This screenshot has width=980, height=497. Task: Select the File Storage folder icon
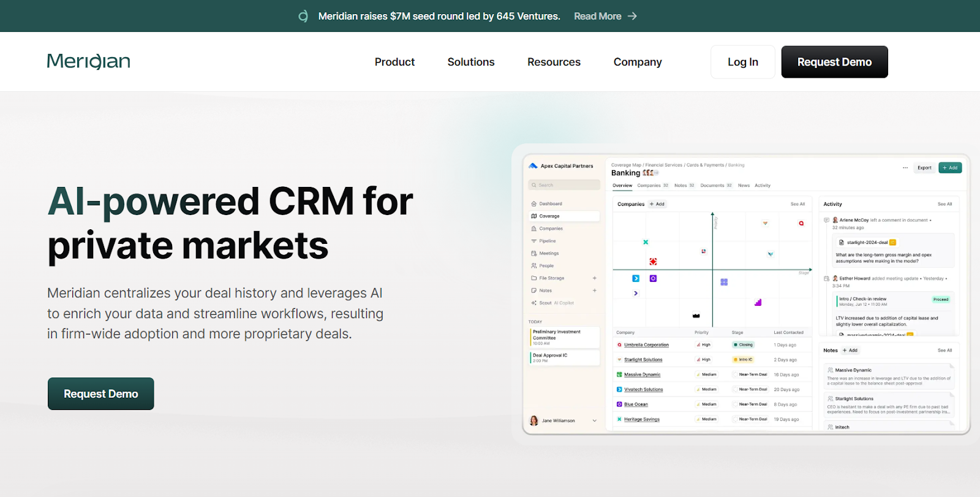coord(534,278)
